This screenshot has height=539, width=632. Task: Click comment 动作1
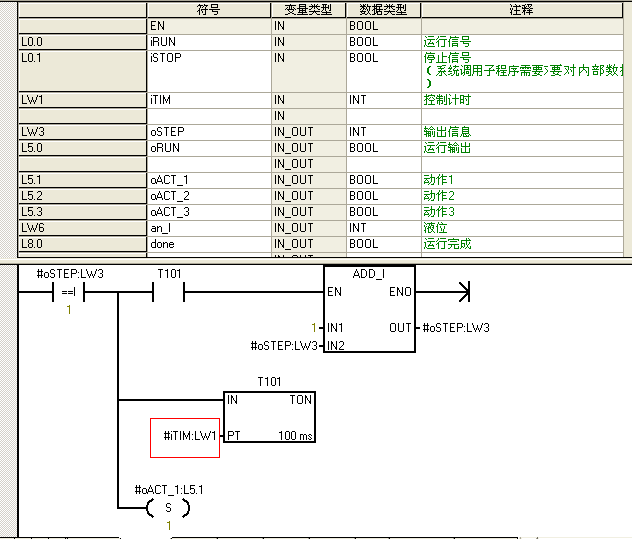(439, 180)
